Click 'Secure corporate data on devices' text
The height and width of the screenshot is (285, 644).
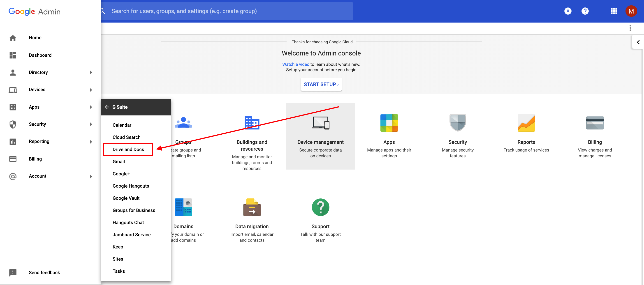(x=320, y=153)
